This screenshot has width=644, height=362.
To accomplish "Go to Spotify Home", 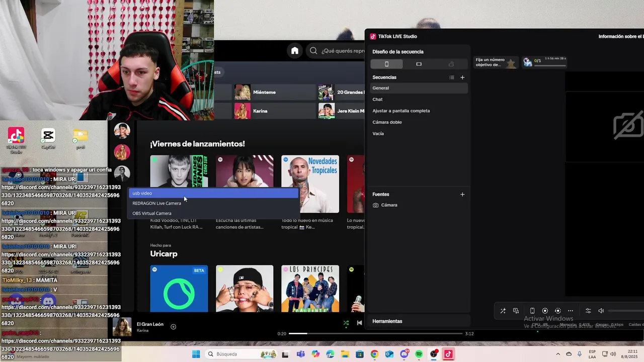I will [x=295, y=50].
